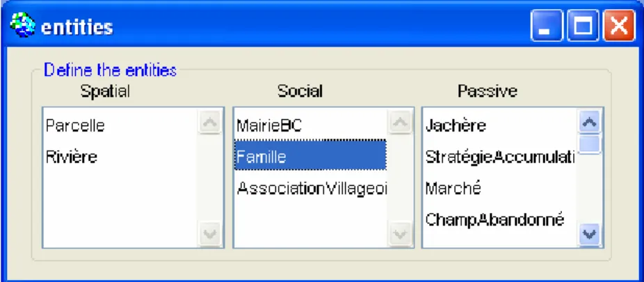This screenshot has height=282, width=644.
Task: Click the Spatial list scroll up arrow
Action: pyautogui.click(x=210, y=122)
